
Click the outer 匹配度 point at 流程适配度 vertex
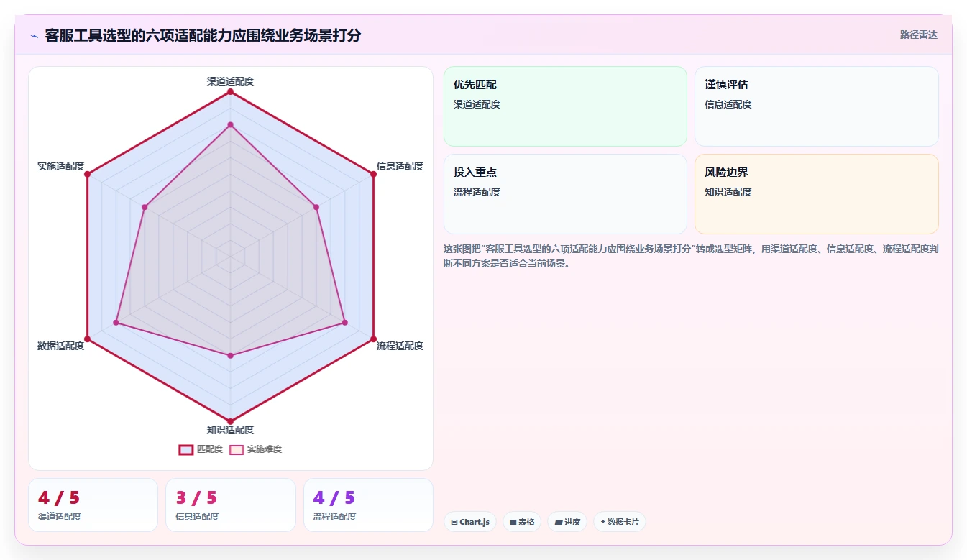coord(373,339)
